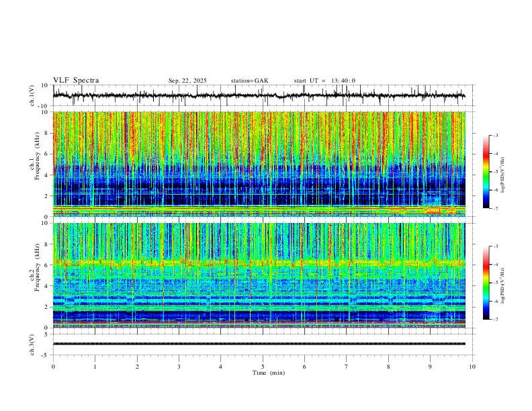532x411 pixels.
Task: Click the "7" tick on the Time axis
Action: point(347,367)
